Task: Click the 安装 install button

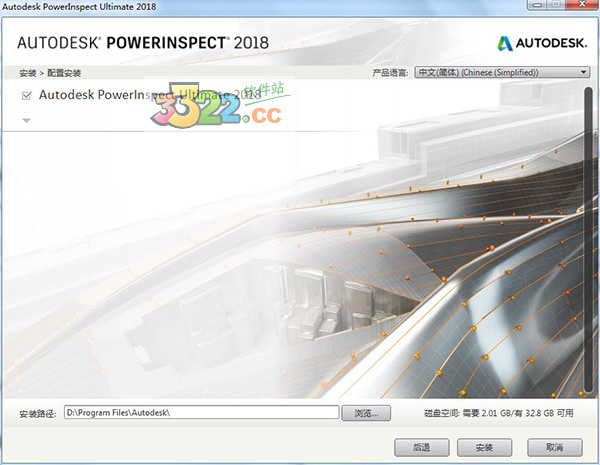Action: (484, 447)
